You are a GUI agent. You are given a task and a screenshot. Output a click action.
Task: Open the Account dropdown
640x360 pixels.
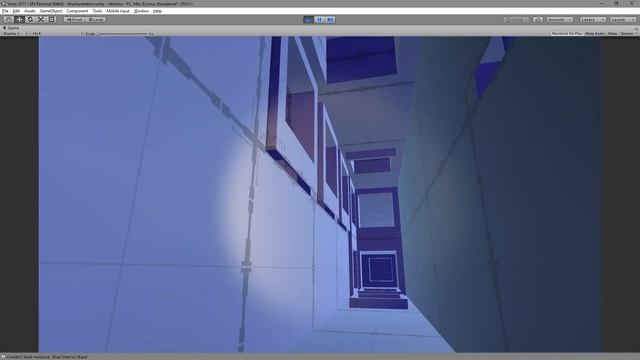(560, 20)
